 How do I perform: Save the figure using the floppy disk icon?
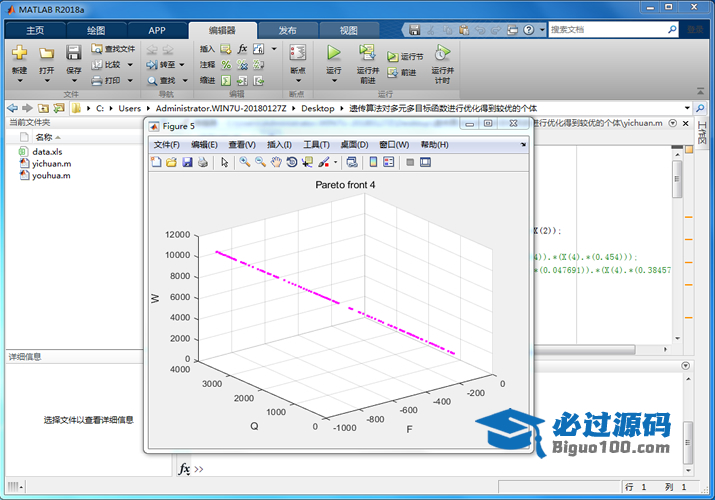pyautogui.click(x=187, y=162)
